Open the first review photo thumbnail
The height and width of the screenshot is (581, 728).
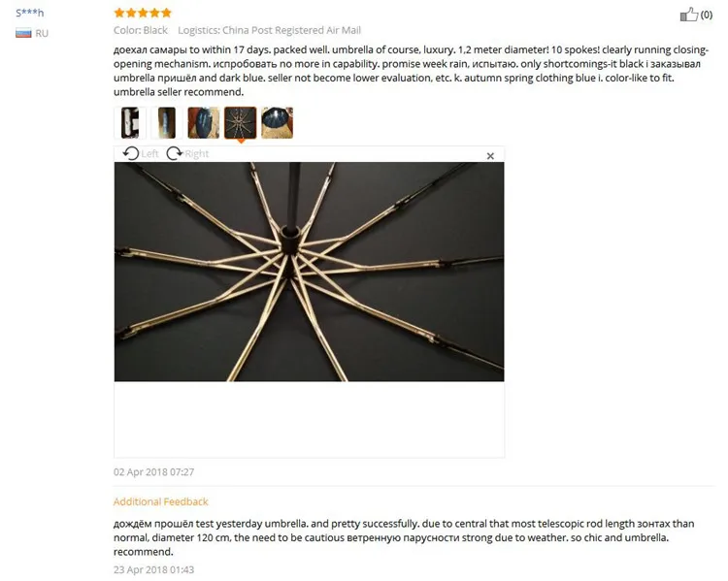pyautogui.click(x=130, y=122)
